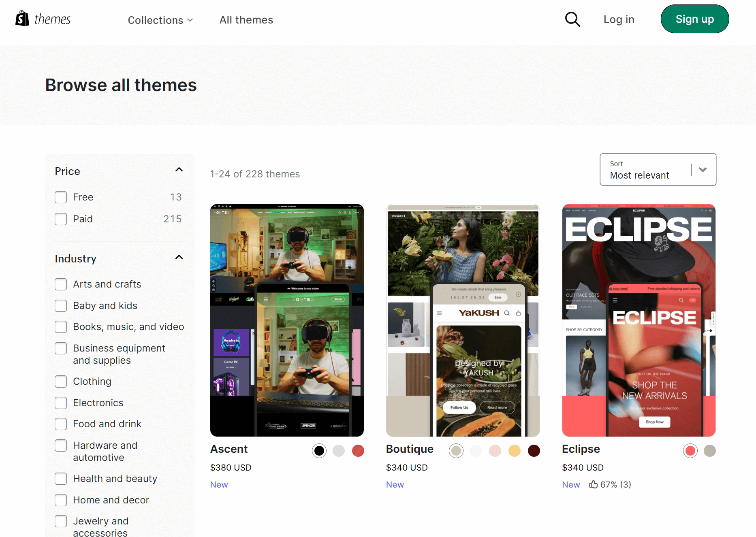The image size is (756, 537).
Task: Click the New tag under Eclipse
Action: tap(571, 485)
